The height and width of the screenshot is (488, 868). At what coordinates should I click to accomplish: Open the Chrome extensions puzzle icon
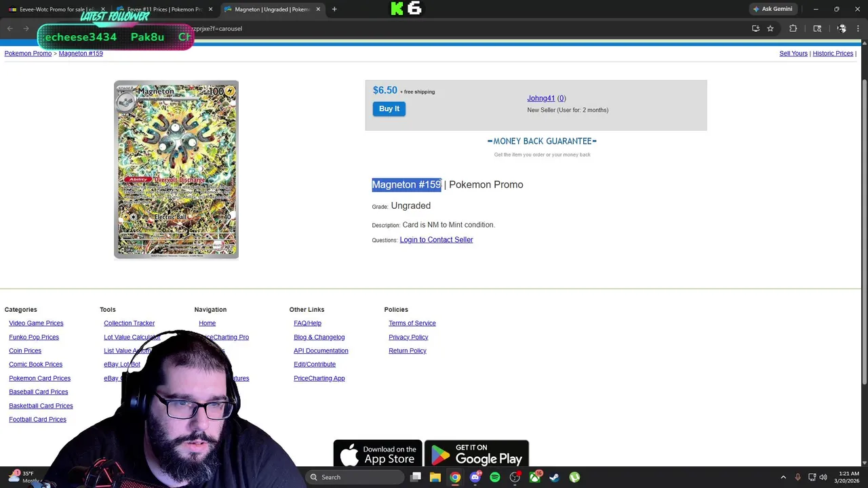[x=793, y=28]
